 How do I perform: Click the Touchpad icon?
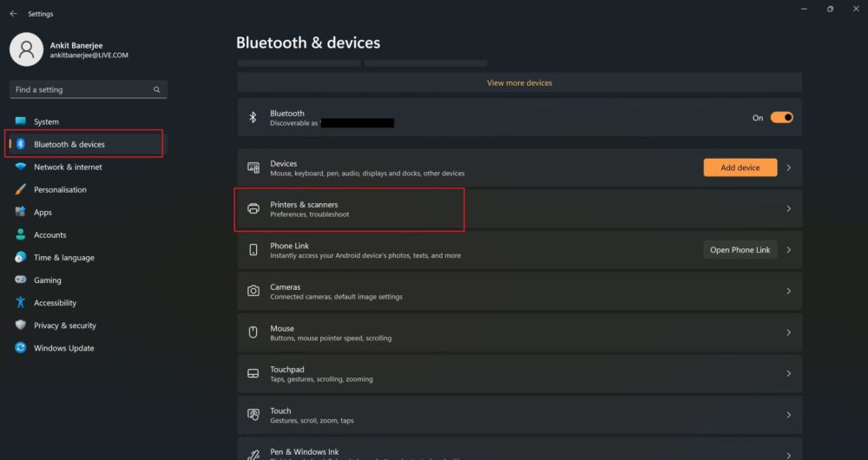click(x=253, y=373)
